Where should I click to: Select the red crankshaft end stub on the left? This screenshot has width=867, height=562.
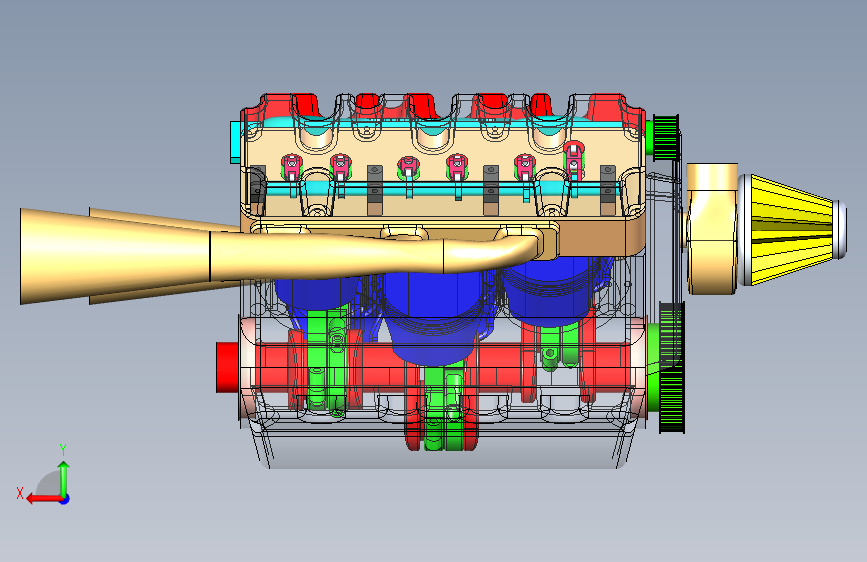click(227, 367)
